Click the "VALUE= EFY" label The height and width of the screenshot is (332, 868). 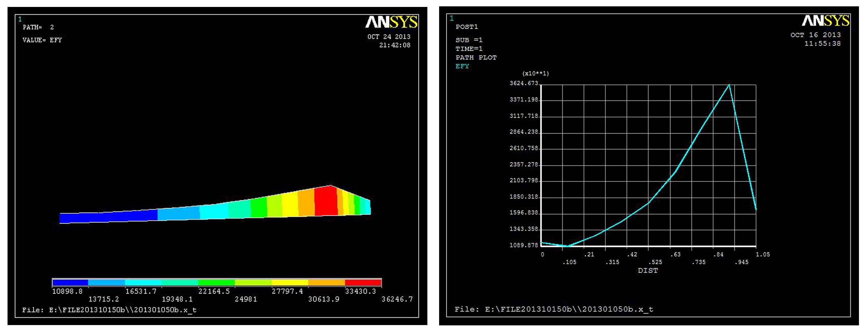42,40
